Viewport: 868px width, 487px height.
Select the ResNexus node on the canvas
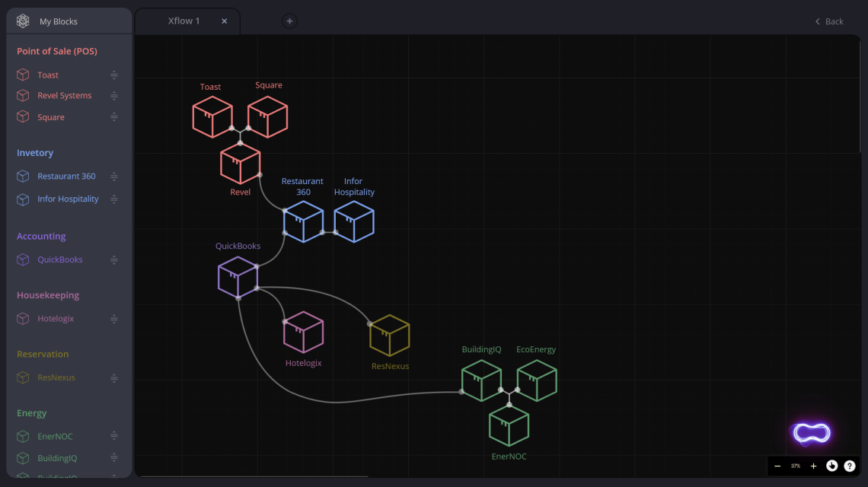390,335
